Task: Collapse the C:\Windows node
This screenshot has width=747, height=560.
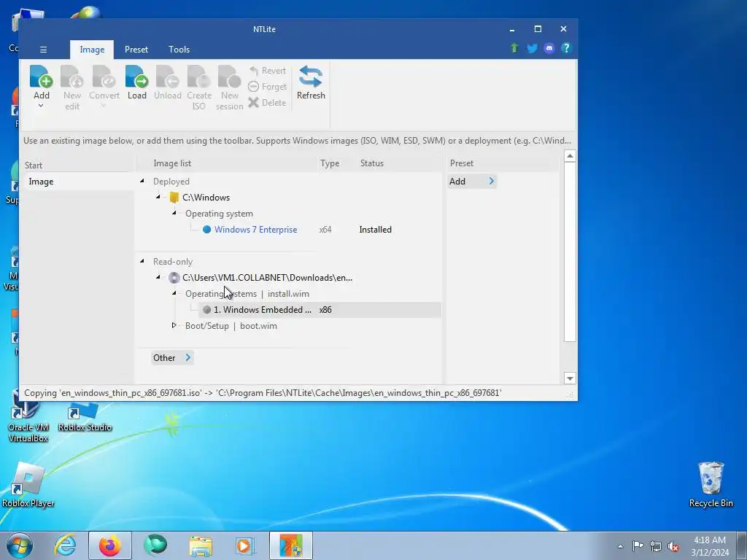Action: pyautogui.click(x=158, y=197)
